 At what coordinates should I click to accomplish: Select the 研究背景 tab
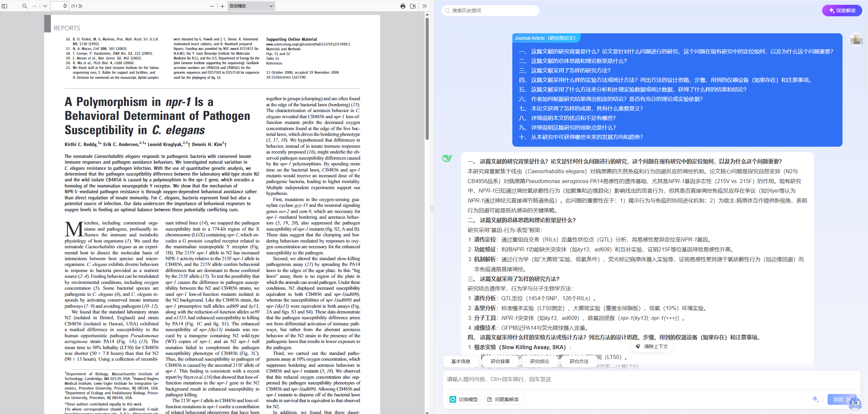coord(500,361)
